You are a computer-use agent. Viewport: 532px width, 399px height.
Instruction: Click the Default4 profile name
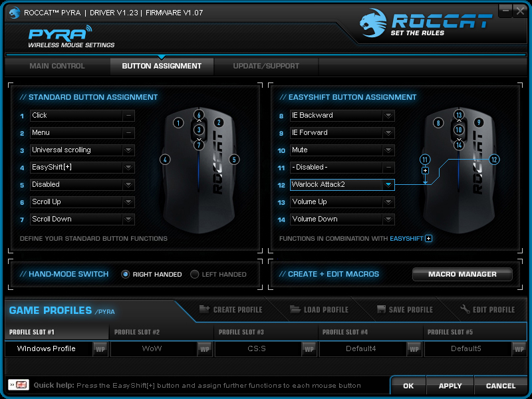(x=360, y=348)
